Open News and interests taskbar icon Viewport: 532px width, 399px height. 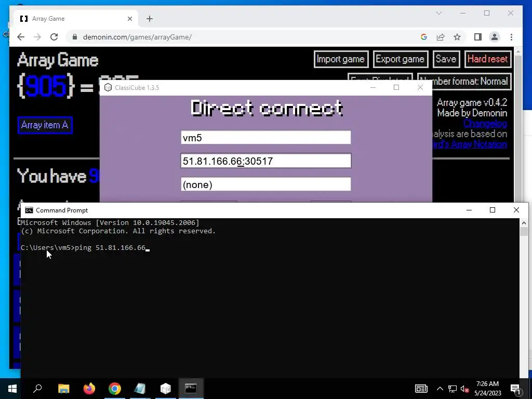point(421,389)
